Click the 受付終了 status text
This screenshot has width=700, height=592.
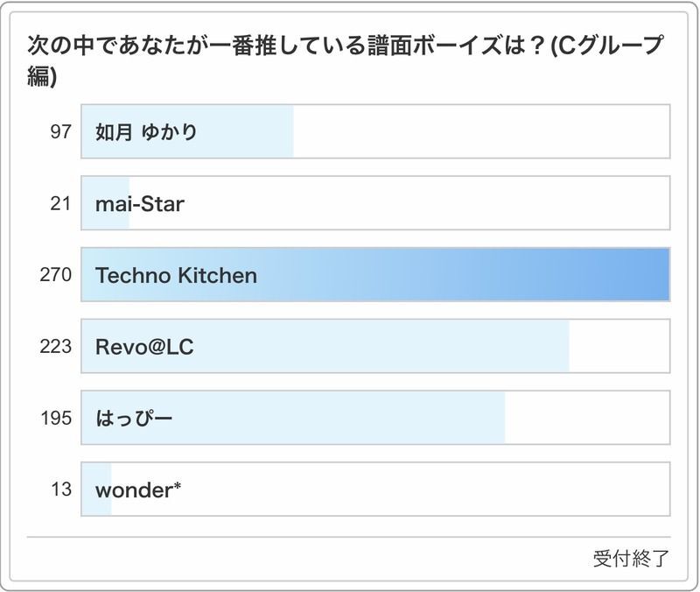631,559
